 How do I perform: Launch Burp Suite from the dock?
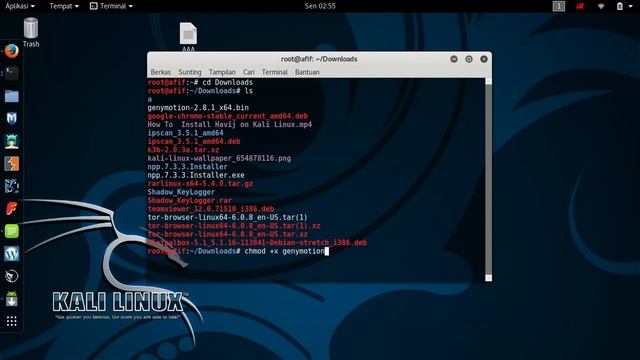[11, 164]
